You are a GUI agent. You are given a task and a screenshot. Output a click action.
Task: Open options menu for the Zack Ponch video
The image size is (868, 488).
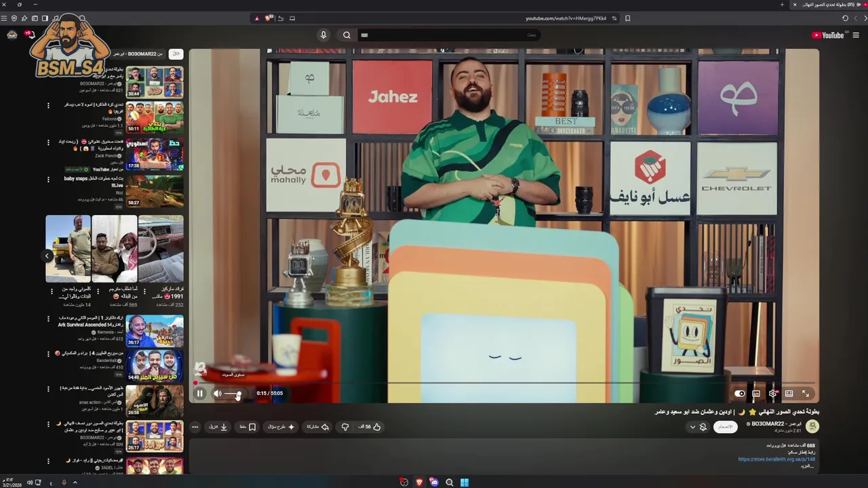pyautogui.click(x=48, y=142)
